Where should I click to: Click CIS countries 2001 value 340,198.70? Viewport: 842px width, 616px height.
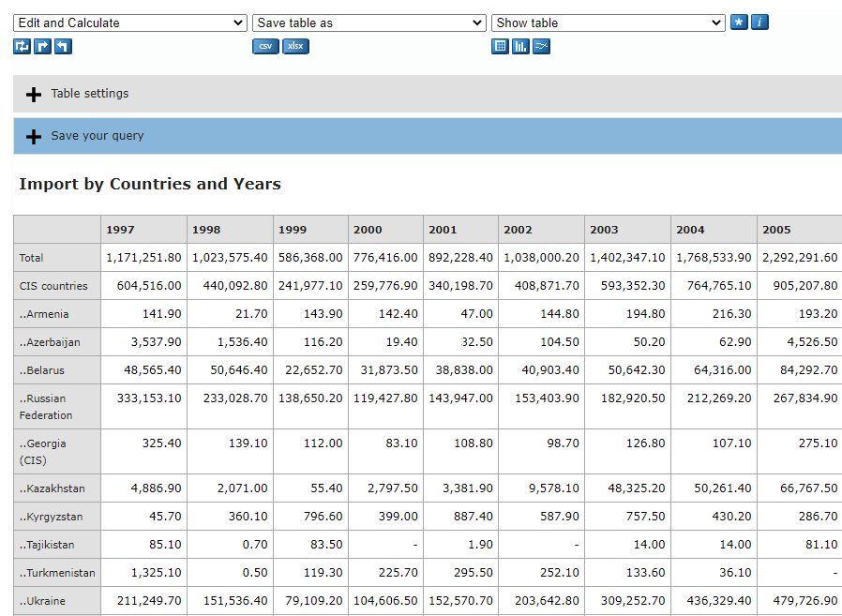pos(460,286)
